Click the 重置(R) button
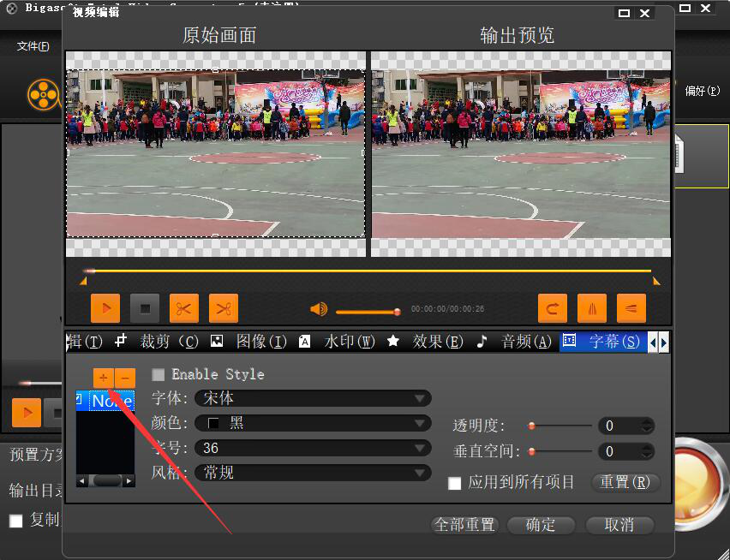This screenshot has width=730, height=560. (625, 482)
